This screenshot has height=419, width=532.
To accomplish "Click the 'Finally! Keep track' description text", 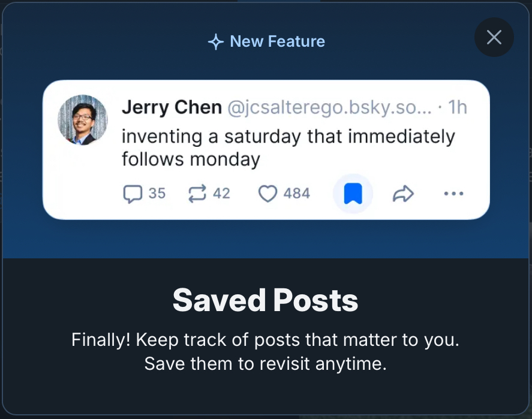I will (x=266, y=340).
